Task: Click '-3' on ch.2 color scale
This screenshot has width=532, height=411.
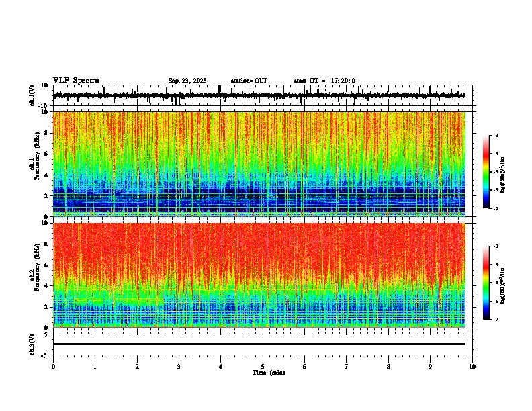Action: pyautogui.click(x=495, y=246)
